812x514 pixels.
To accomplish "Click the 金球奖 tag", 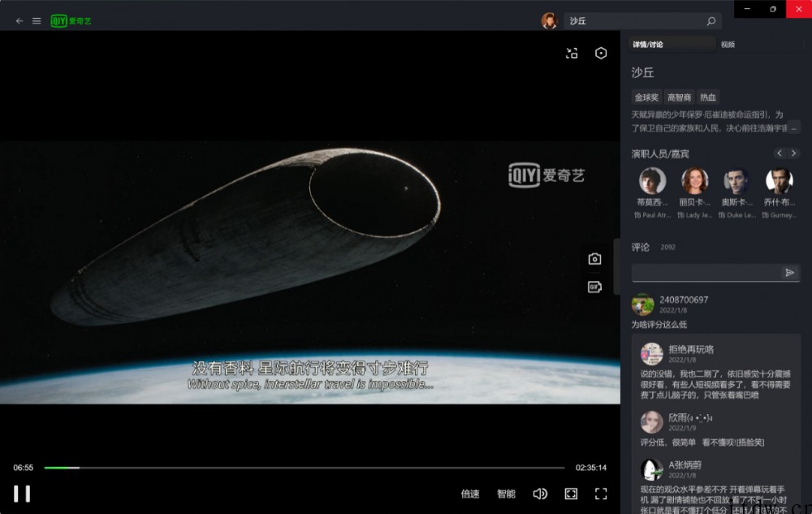I will (646, 97).
